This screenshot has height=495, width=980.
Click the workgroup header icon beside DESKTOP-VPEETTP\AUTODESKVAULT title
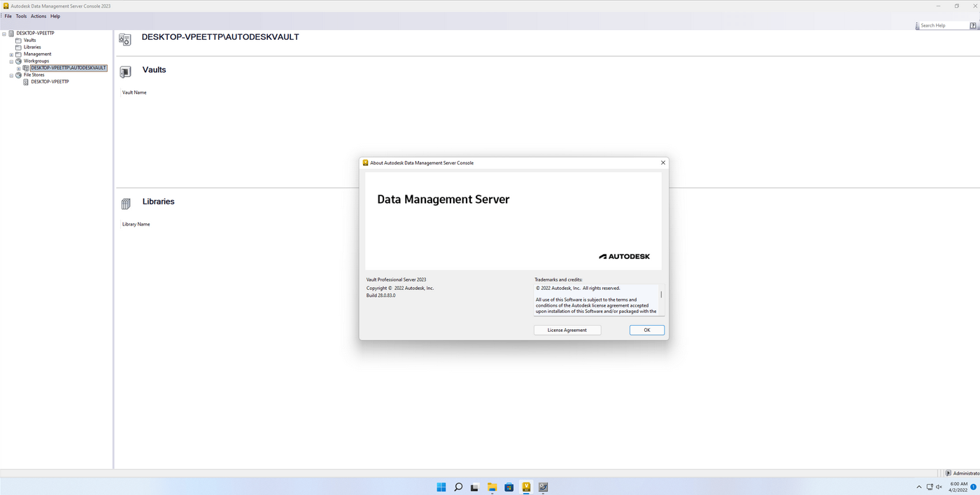click(x=125, y=40)
